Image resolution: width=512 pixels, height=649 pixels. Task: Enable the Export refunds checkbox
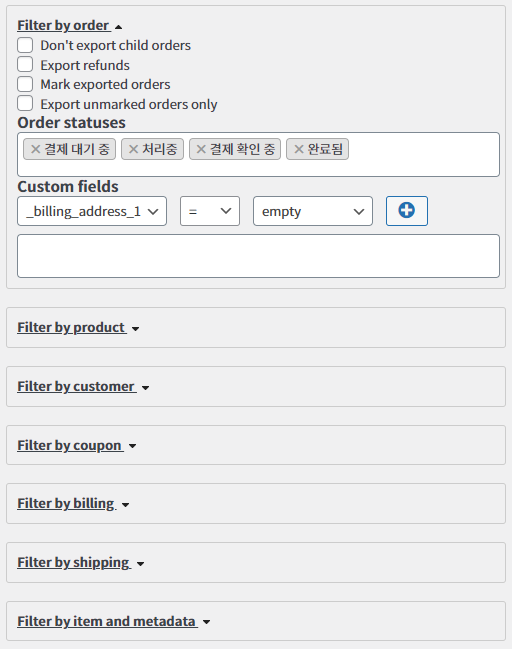(25, 65)
